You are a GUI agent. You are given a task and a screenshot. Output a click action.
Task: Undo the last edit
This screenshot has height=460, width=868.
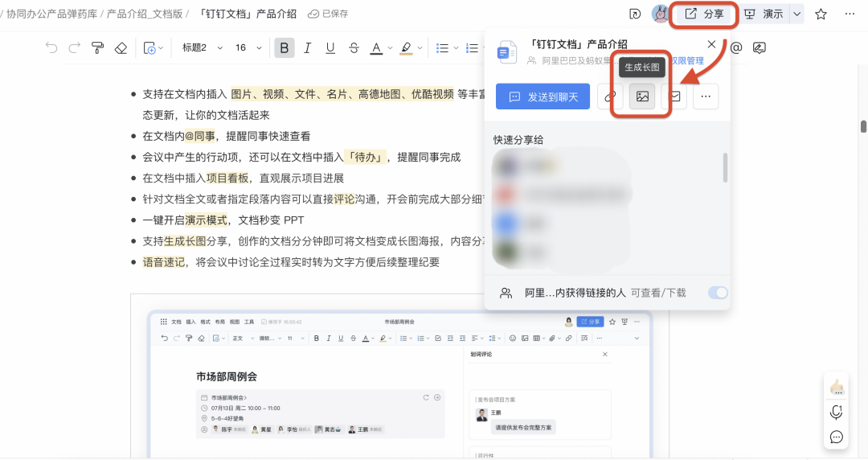(x=51, y=48)
